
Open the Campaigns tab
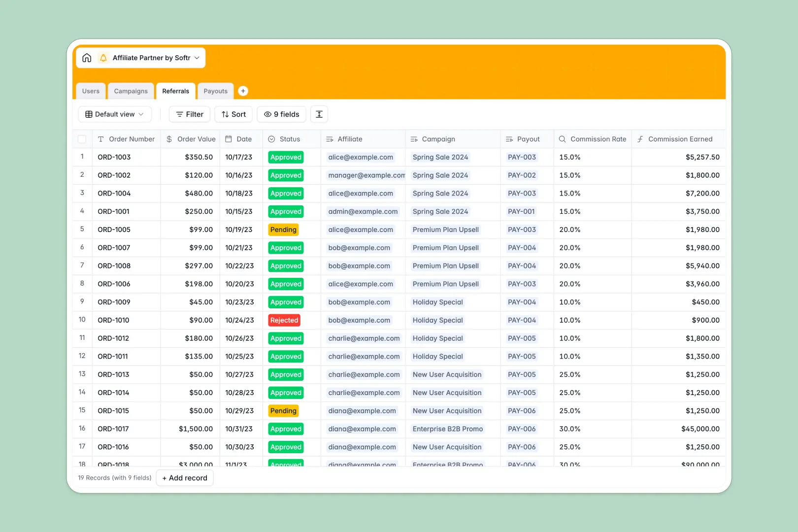[131, 91]
